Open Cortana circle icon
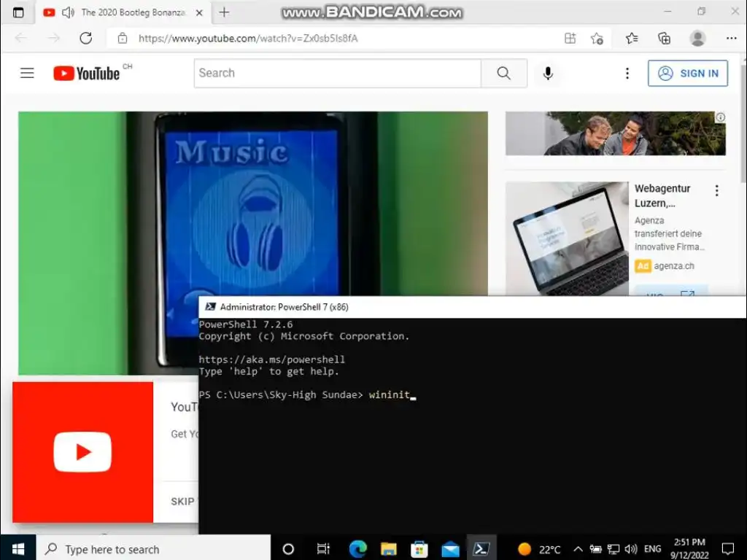The width and height of the screenshot is (747, 560). click(288, 549)
